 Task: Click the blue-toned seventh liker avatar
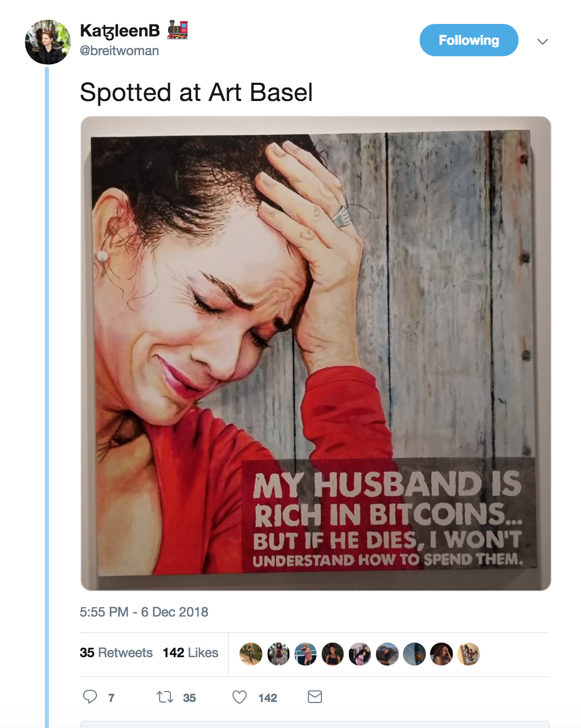click(x=414, y=654)
